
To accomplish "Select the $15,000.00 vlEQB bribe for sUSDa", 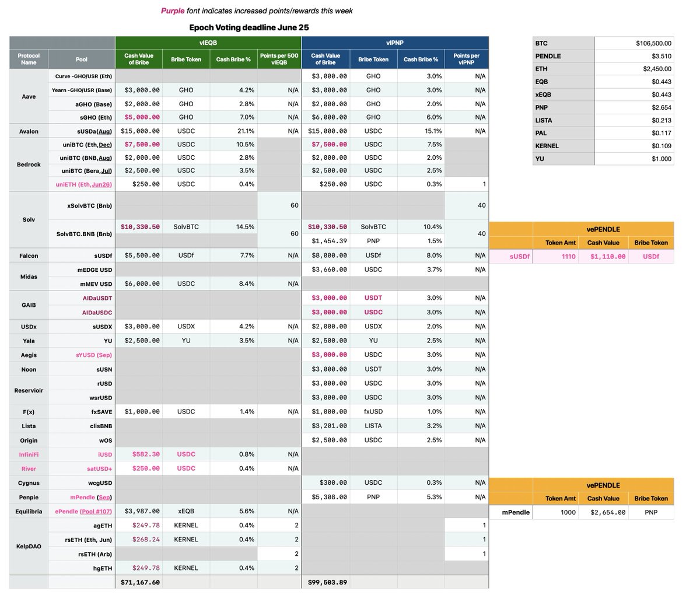I will (x=139, y=131).
